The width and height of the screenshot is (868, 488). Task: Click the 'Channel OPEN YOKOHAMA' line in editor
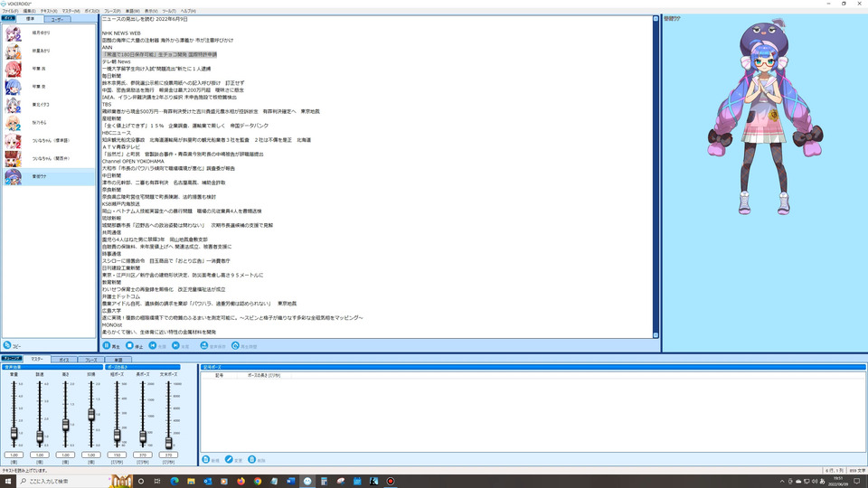coord(133,162)
